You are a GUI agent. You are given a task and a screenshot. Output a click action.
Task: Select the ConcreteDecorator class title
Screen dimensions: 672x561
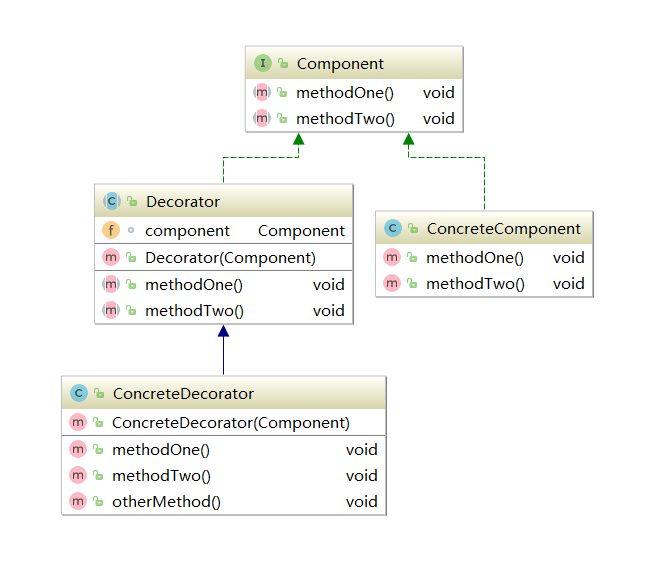(x=183, y=394)
